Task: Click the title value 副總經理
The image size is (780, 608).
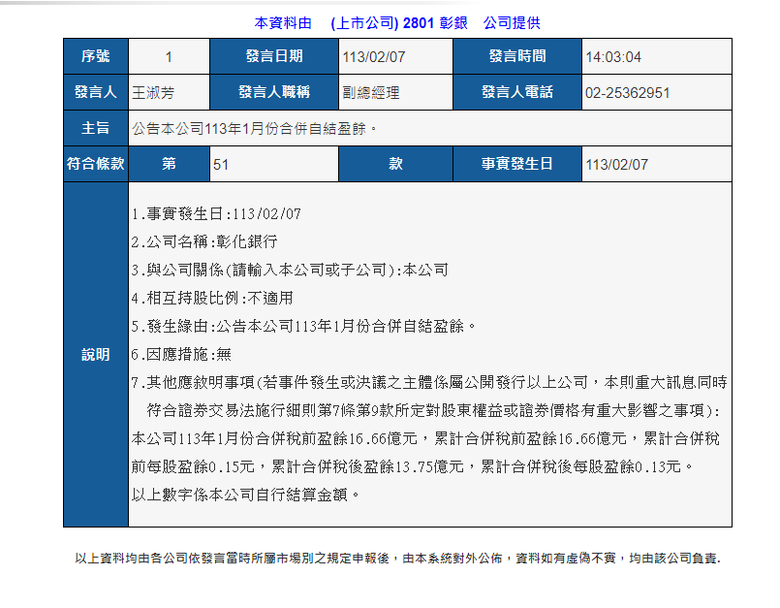Action: (371, 93)
